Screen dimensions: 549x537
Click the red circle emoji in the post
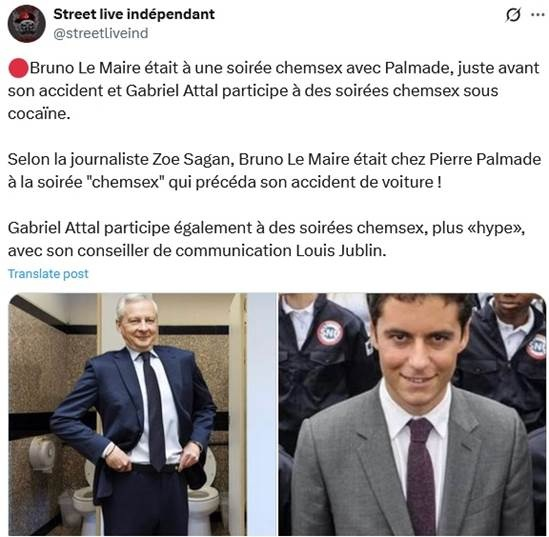tap(18, 68)
